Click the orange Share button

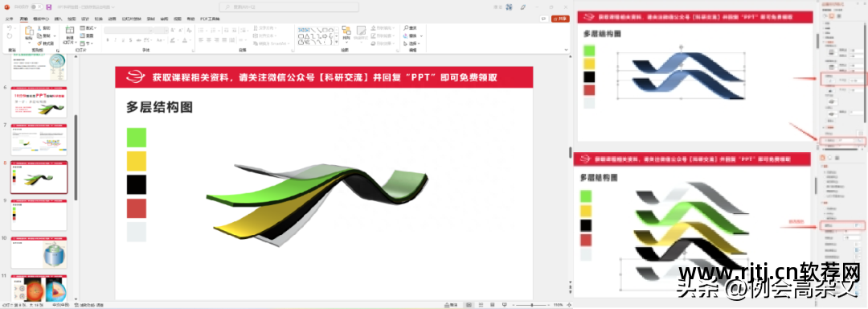(560, 19)
